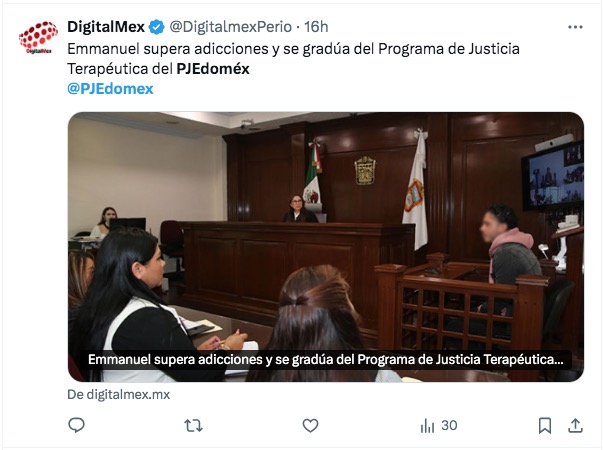The image size is (603, 450).
Task: Open the @PJEdomex mention link
Action: pos(110,89)
